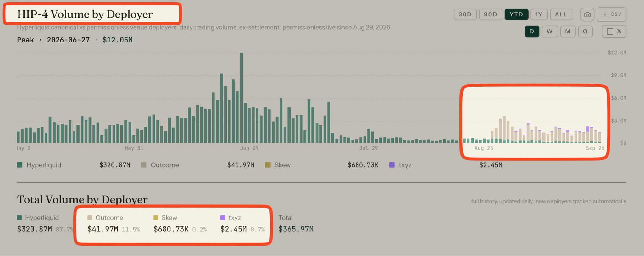Screen dimensions: 644x256
Task: Toggle Skew series in chart legend
Action: [x=278, y=165]
